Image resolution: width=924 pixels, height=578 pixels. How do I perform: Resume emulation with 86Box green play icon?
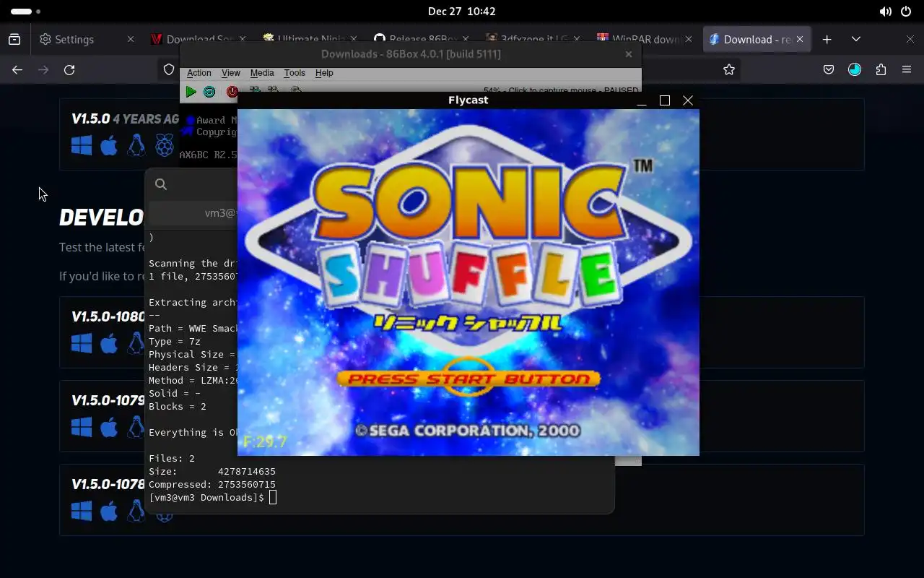(x=191, y=92)
